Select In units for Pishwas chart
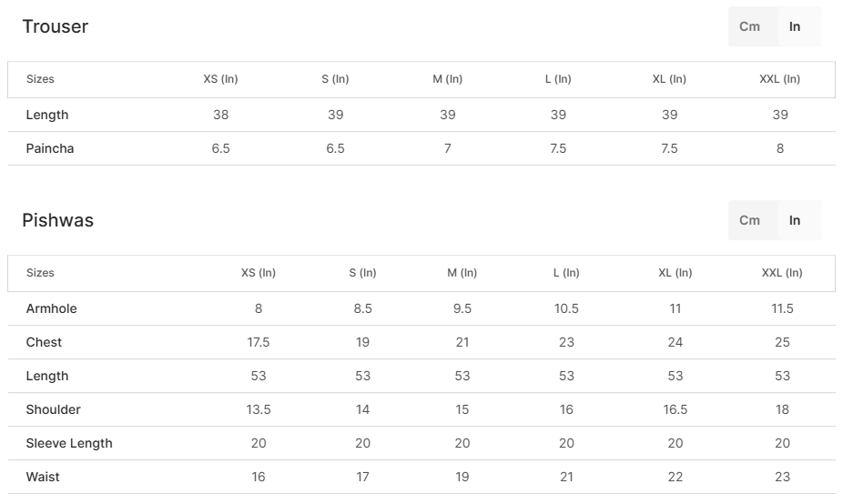 [795, 220]
